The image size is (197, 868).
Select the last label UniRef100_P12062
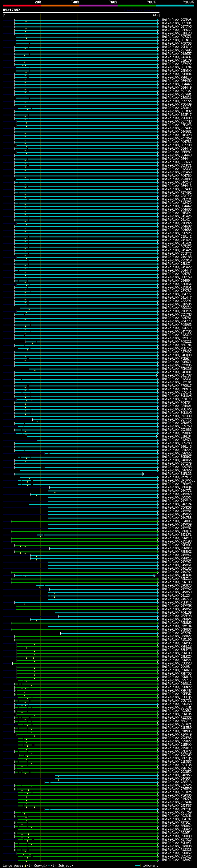(x=176, y=860)
